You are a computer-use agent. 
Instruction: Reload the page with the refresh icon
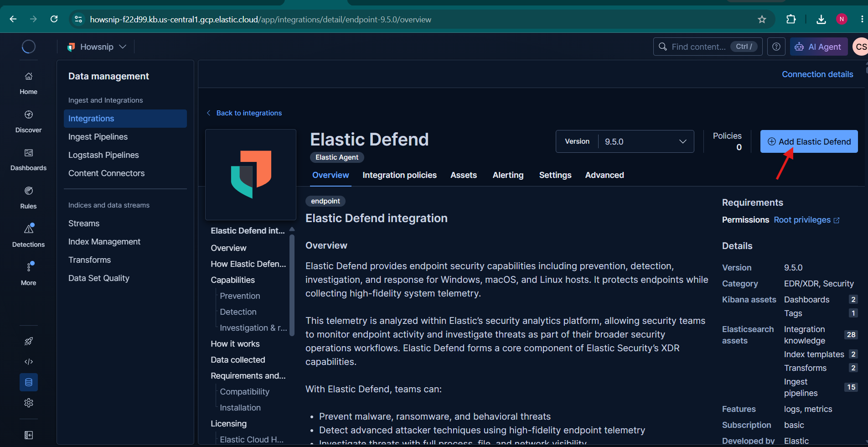54,19
